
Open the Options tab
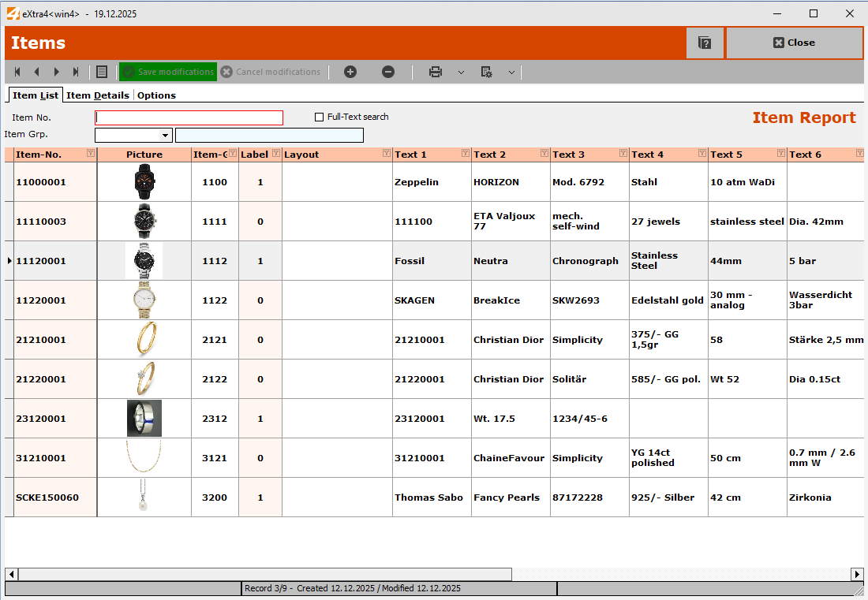[156, 95]
